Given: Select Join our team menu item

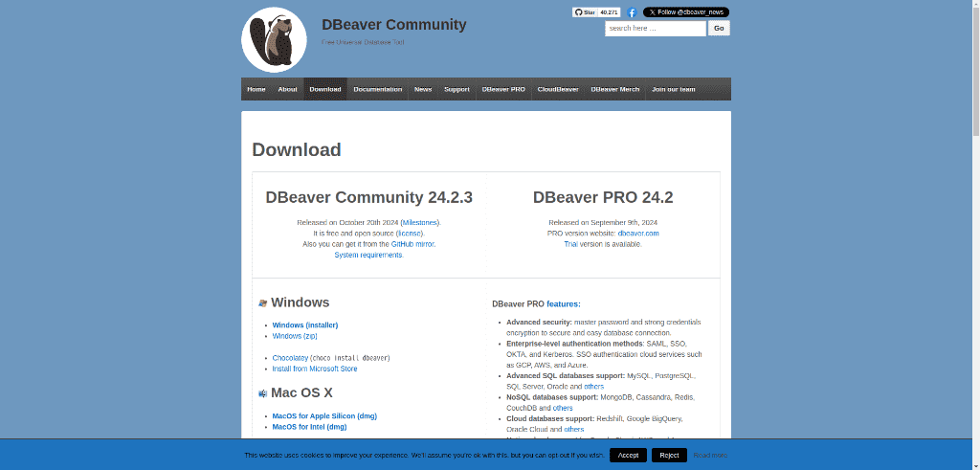Looking at the screenshot, I should (673, 89).
